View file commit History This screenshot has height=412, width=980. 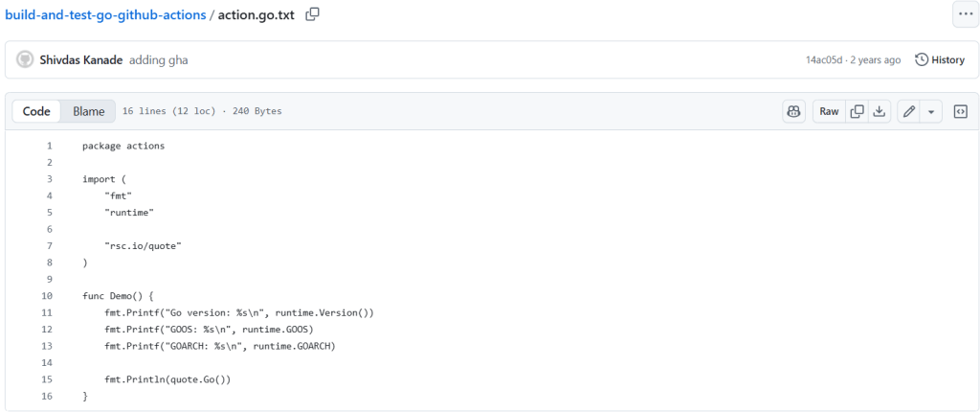click(x=940, y=59)
